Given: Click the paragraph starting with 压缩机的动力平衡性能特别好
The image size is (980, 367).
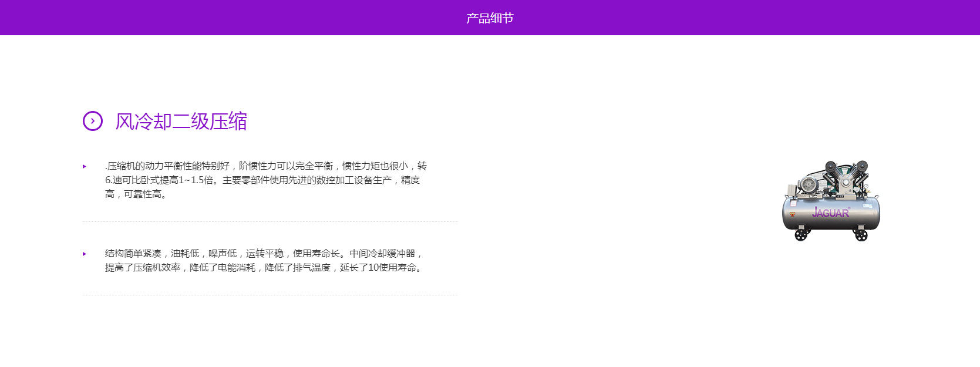Looking at the screenshot, I should pos(265,180).
